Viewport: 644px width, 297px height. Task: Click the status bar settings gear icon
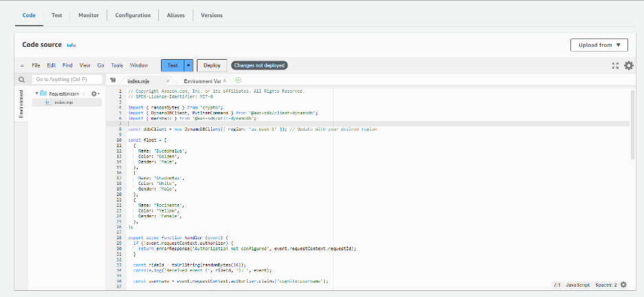(x=623, y=284)
